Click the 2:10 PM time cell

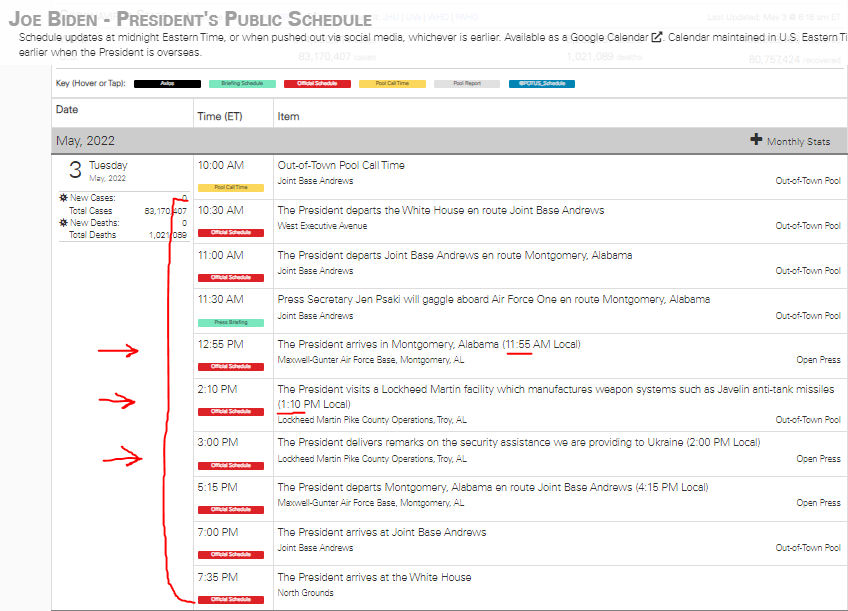[x=217, y=389]
